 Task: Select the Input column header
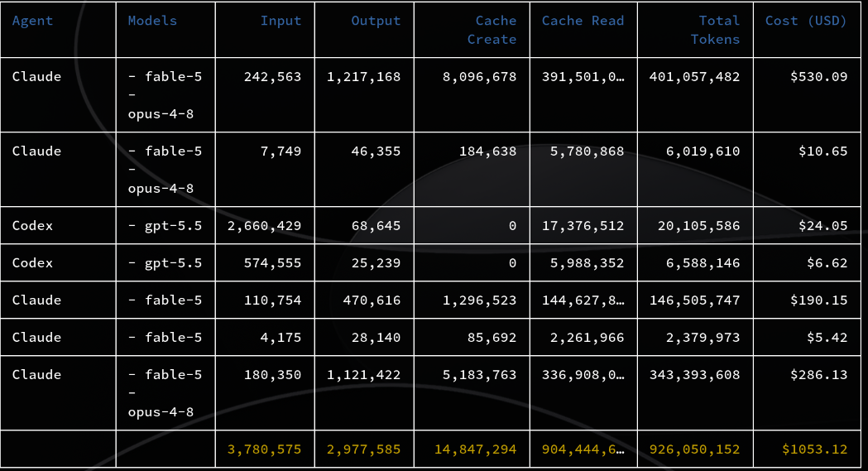[281, 21]
